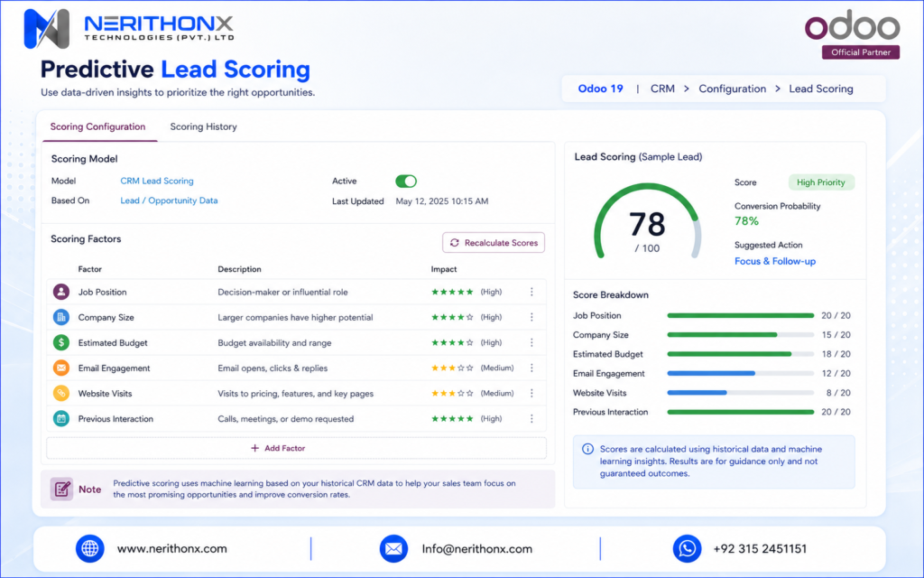This screenshot has height=578, width=924.
Task: Switch to the Scoring Configuration tab
Action: [x=97, y=126]
